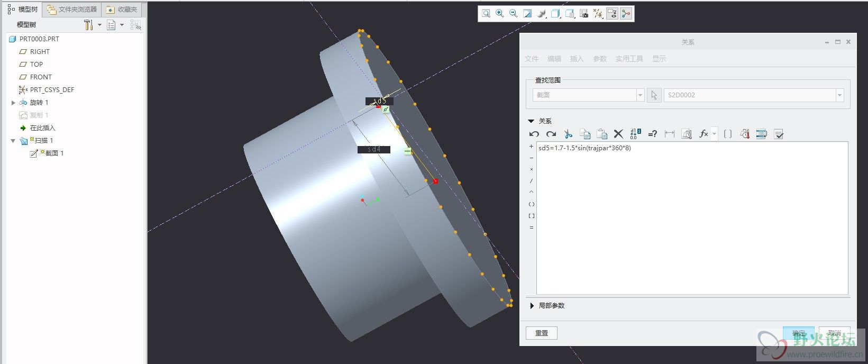Screen dimensions: 868x364
Task: Toggle the annotation display icon
Action: 612,14
